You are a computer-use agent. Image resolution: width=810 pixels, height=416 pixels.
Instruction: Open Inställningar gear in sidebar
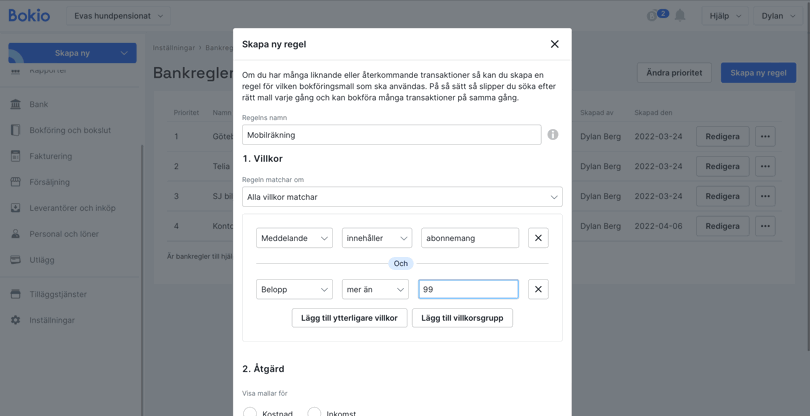click(x=15, y=320)
